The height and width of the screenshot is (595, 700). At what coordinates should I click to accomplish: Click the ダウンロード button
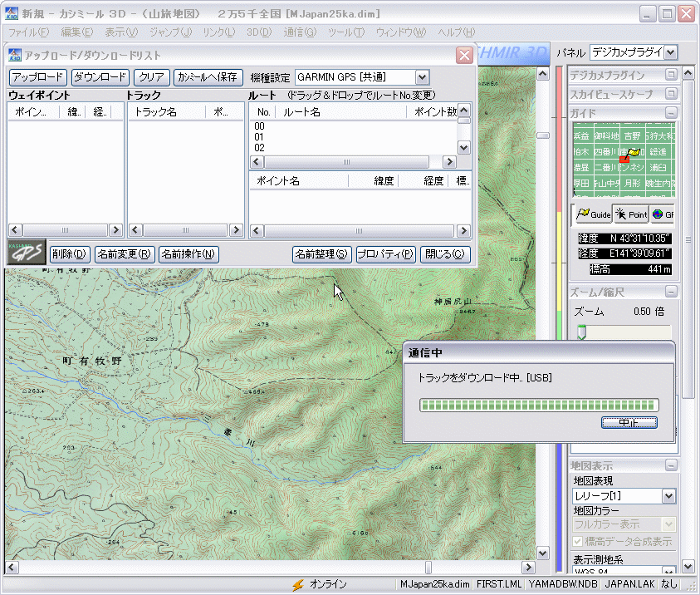coord(100,77)
